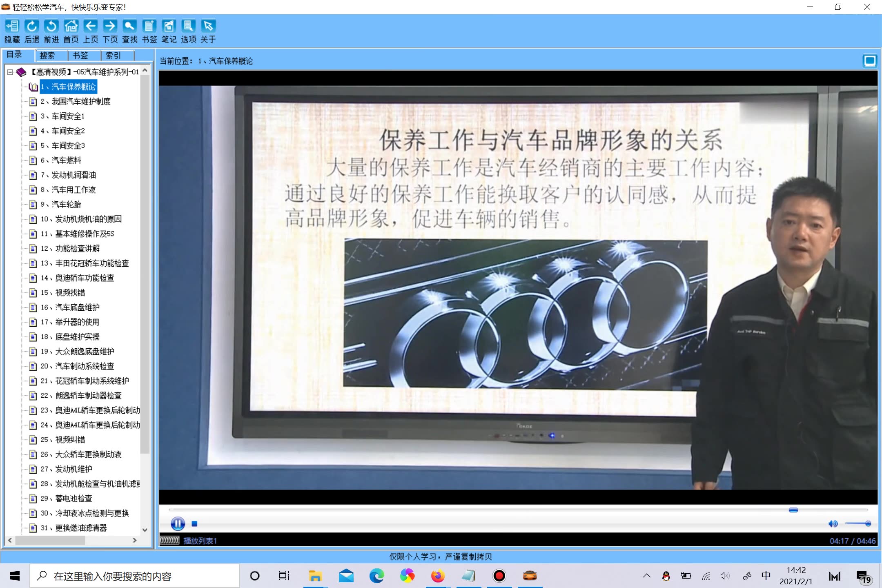
Task: Open chapter 9、汽车轮胎
Action: 61,205
